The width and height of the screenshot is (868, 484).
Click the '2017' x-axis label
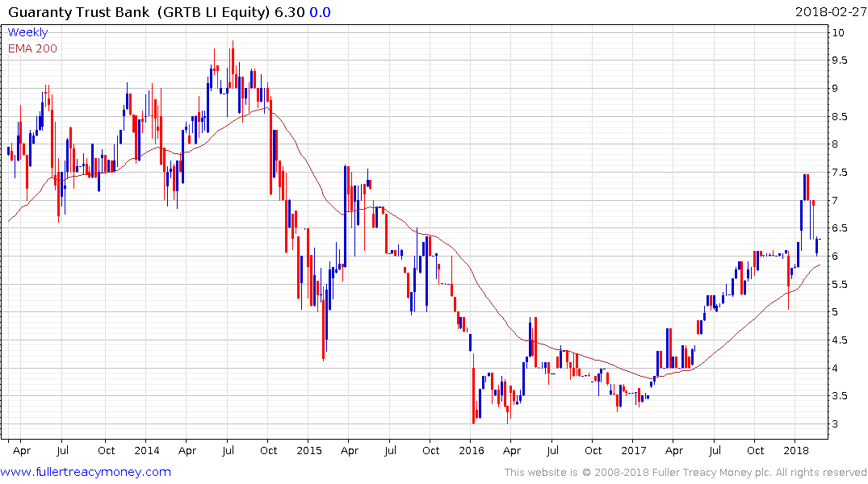(633, 450)
